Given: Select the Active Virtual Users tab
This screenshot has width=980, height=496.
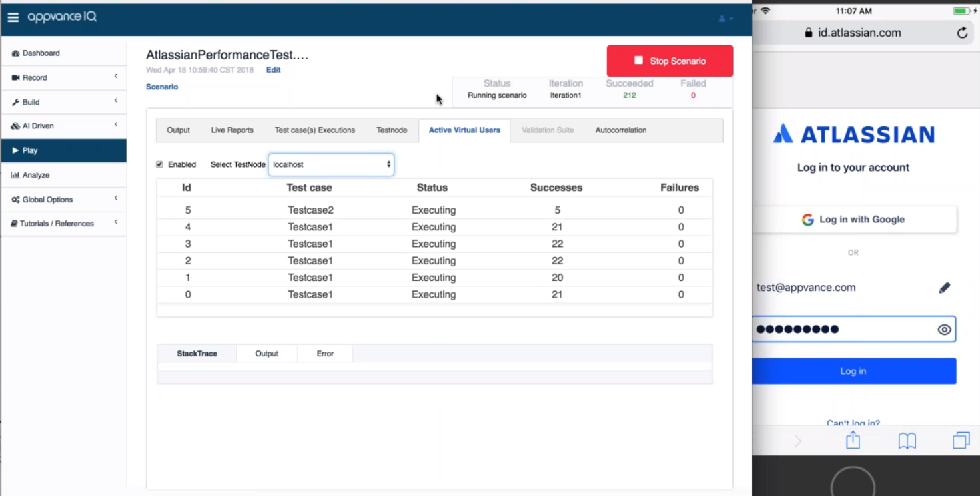Looking at the screenshot, I should 464,130.
